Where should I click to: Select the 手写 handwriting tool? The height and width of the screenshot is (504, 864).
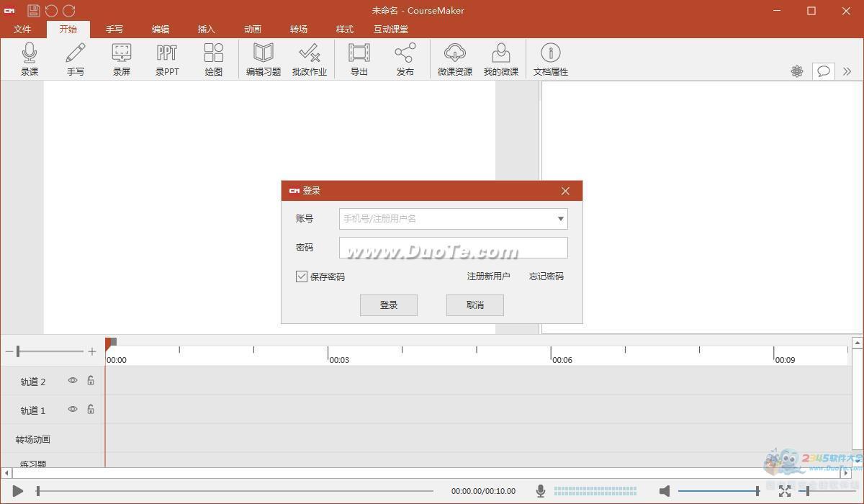click(76, 59)
